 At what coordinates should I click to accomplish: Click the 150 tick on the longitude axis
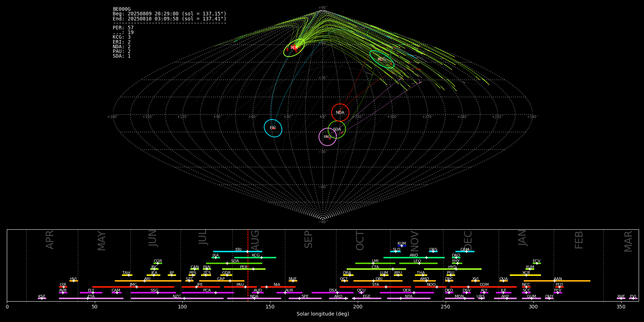[x=270, y=307]
